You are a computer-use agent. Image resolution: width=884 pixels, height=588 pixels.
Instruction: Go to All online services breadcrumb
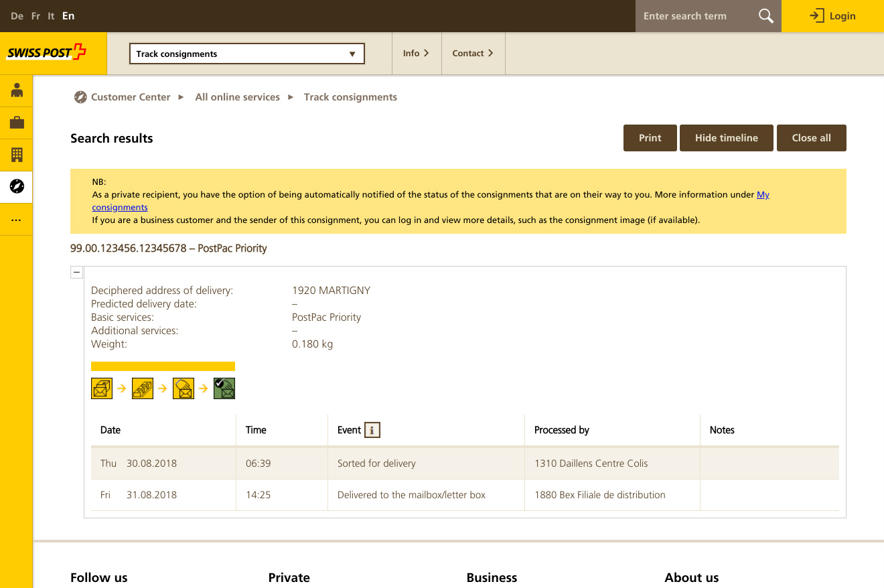click(x=237, y=97)
